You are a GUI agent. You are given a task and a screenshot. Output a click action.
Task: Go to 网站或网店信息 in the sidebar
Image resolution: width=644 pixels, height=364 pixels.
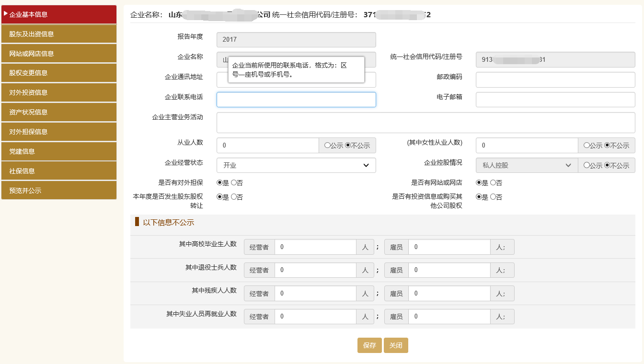59,54
